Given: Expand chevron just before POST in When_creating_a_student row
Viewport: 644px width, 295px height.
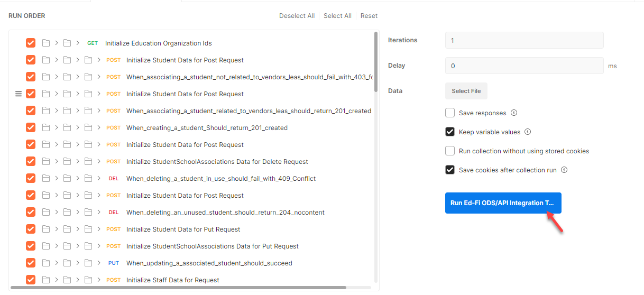Looking at the screenshot, I should point(99,128).
